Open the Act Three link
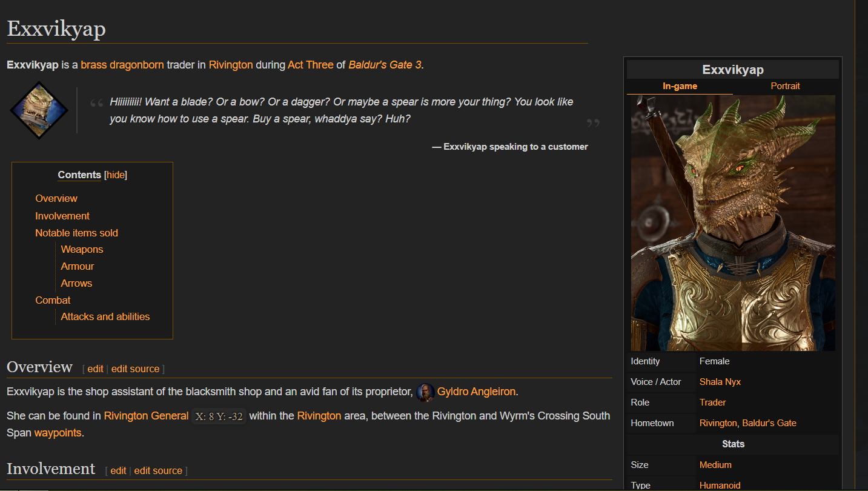The width and height of the screenshot is (868, 491). [x=311, y=65]
